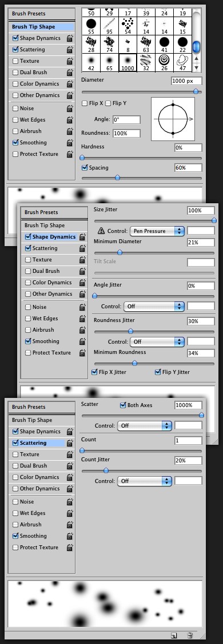
Task: Choose the 8 small brush preset
Action: tap(128, 44)
